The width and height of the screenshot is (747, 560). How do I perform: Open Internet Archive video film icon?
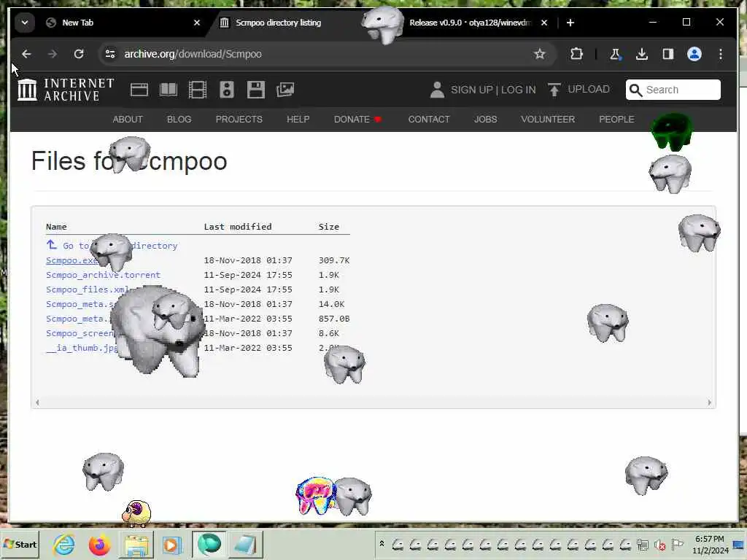point(197,90)
